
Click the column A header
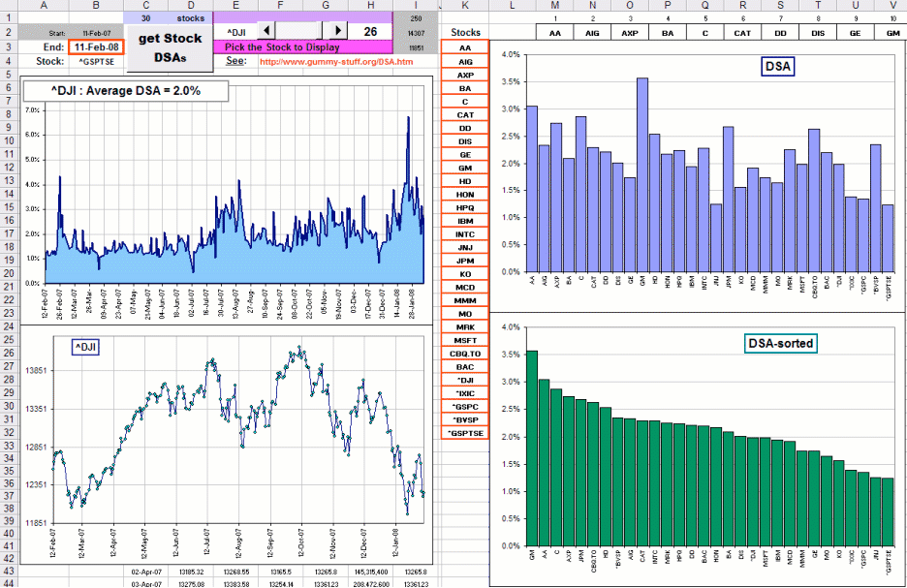[44, 6]
